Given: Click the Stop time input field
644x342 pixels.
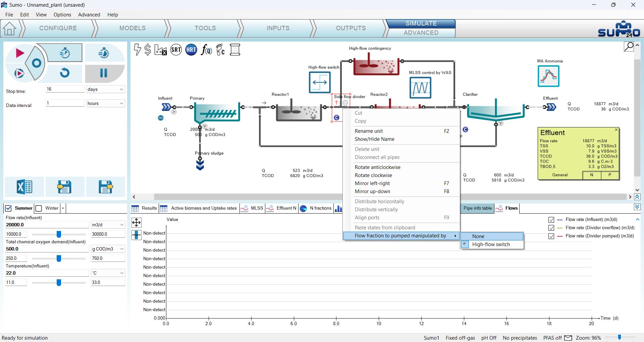Looking at the screenshot, I should tap(65, 89).
